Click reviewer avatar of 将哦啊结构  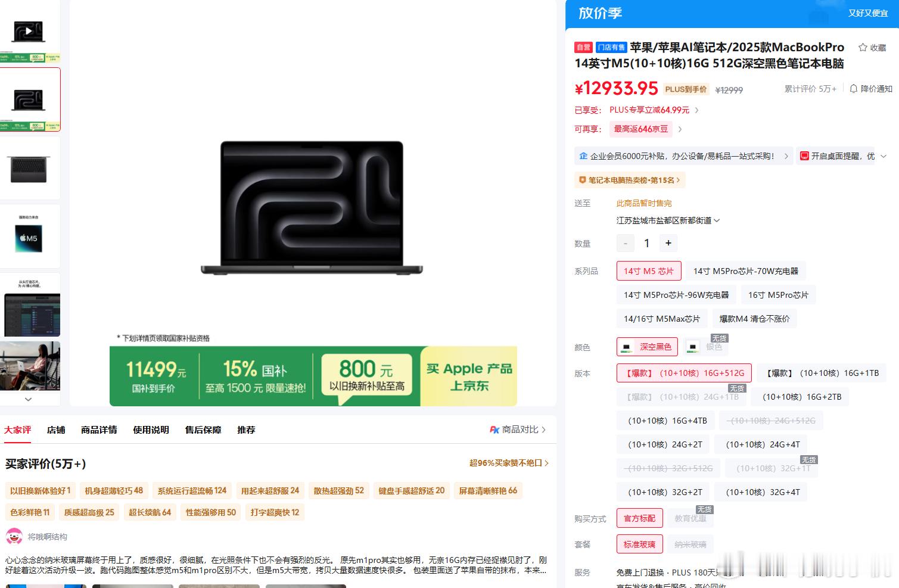click(14, 536)
